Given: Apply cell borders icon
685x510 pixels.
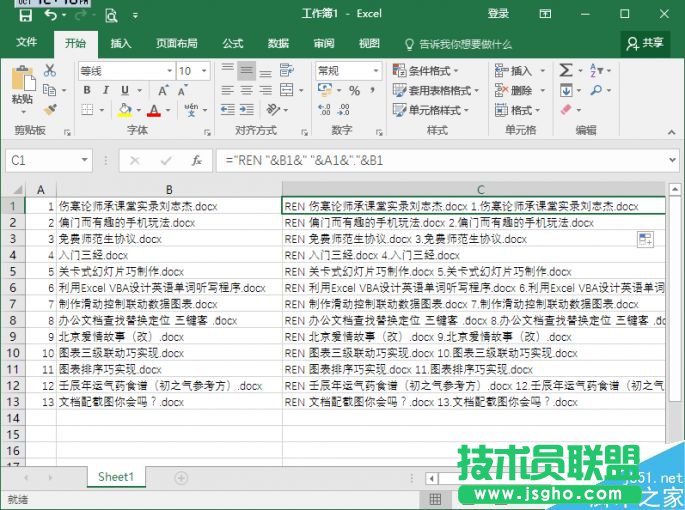Looking at the screenshot, I should click(87, 109).
